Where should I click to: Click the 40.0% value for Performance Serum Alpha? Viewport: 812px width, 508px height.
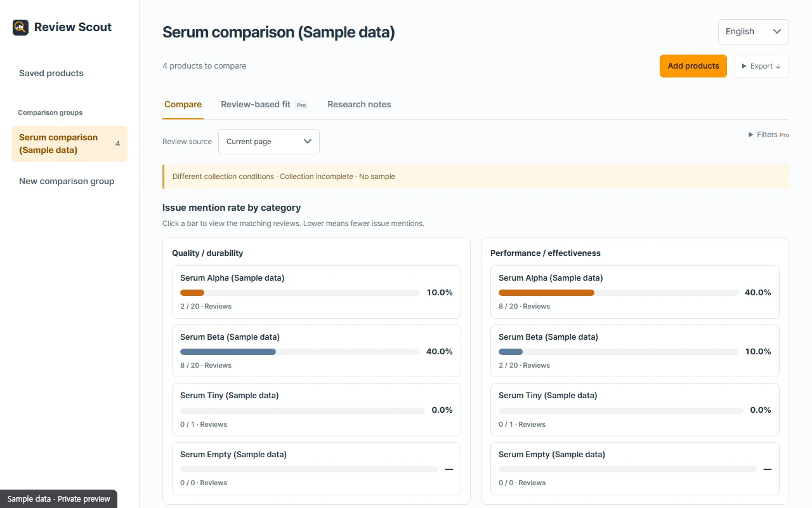(x=758, y=293)
